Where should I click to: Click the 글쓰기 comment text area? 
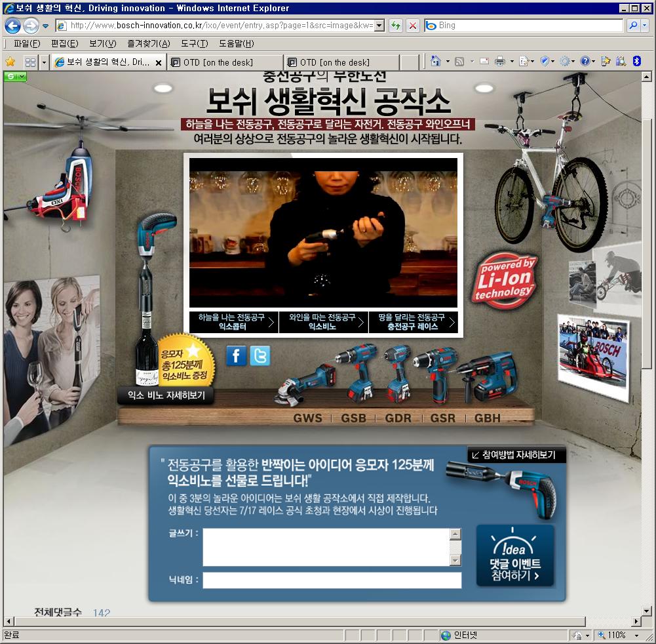[x=326, y=547]
